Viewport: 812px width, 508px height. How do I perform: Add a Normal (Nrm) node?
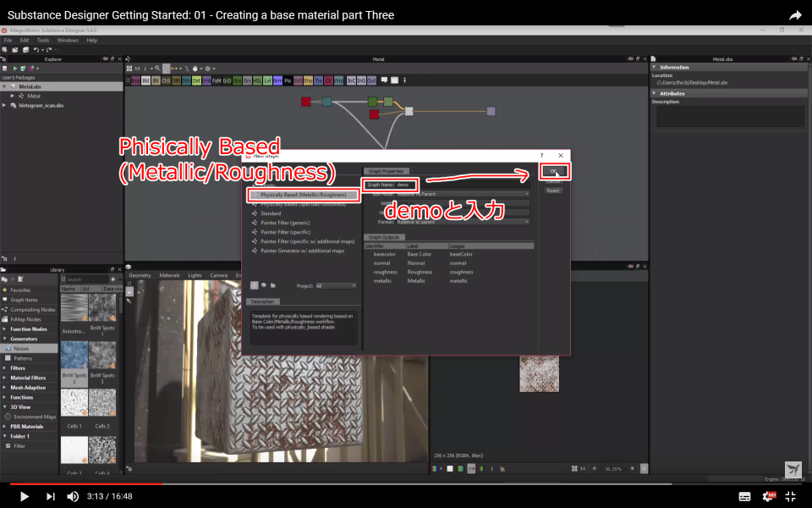point(277,81)
